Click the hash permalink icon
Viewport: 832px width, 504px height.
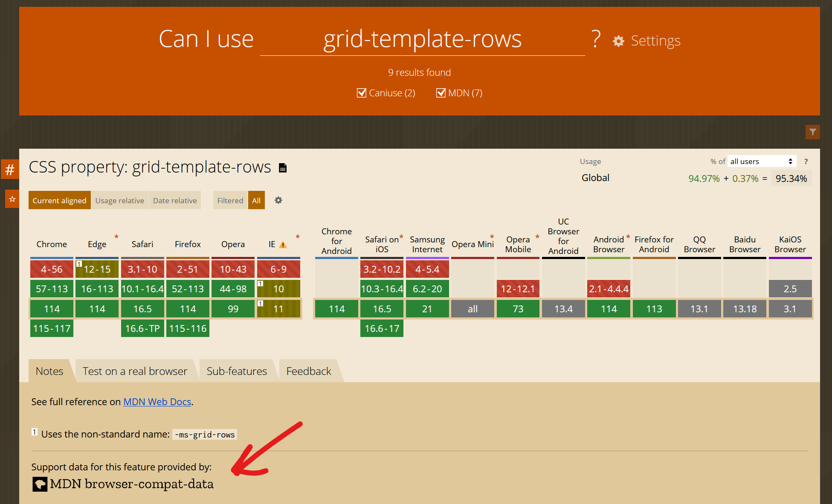tap(10, 170)
